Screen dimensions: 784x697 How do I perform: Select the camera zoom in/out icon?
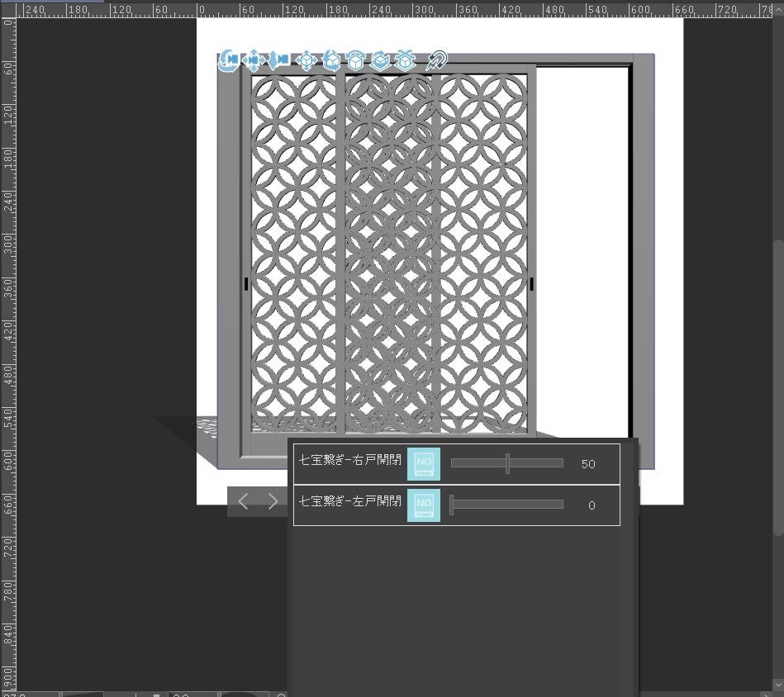click(x=278, y=60)
